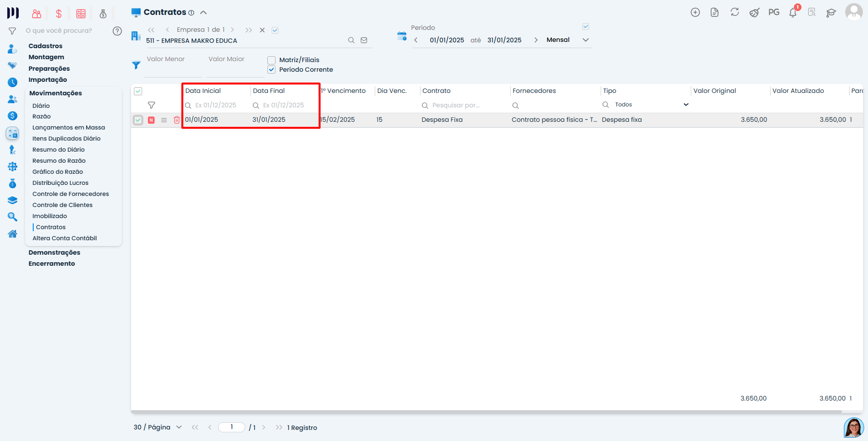Click the red N badge in row
The image size is (868, 441).
[x=151, y=120]
